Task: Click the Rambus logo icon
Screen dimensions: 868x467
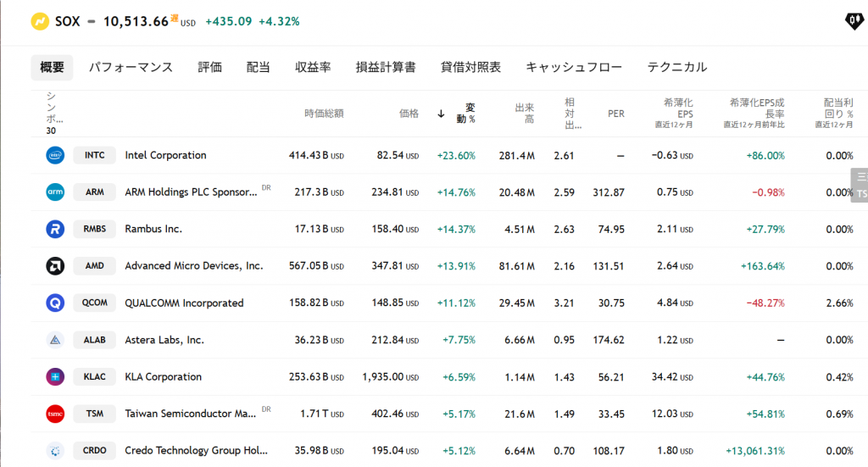Action: pos(55,229)
